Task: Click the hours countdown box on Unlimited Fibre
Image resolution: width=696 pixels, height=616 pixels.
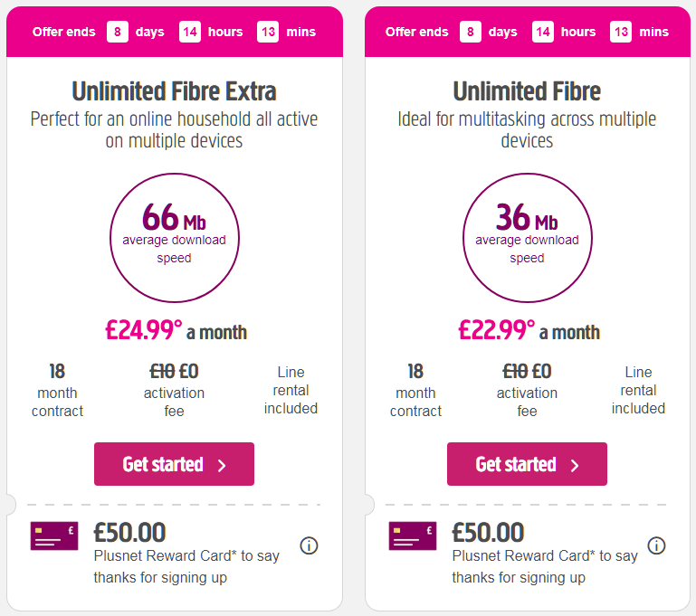Action: (x=543, y=32)
